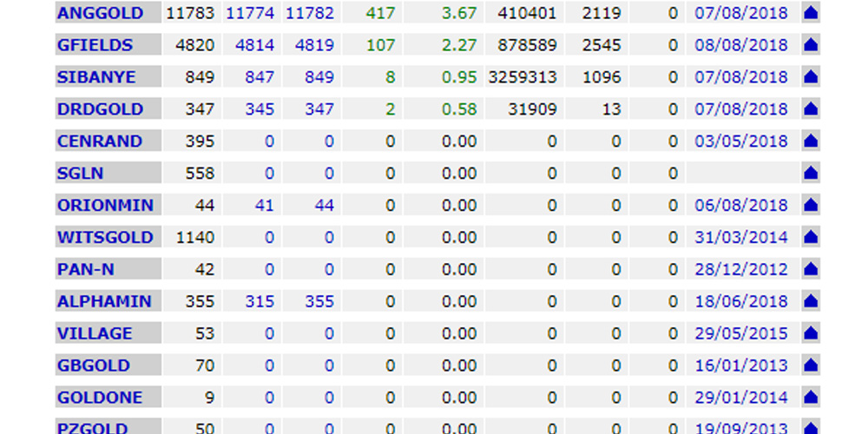
Task: Click the GBGOLD share name
Action: pyautogui.click(x=93, y=366)
